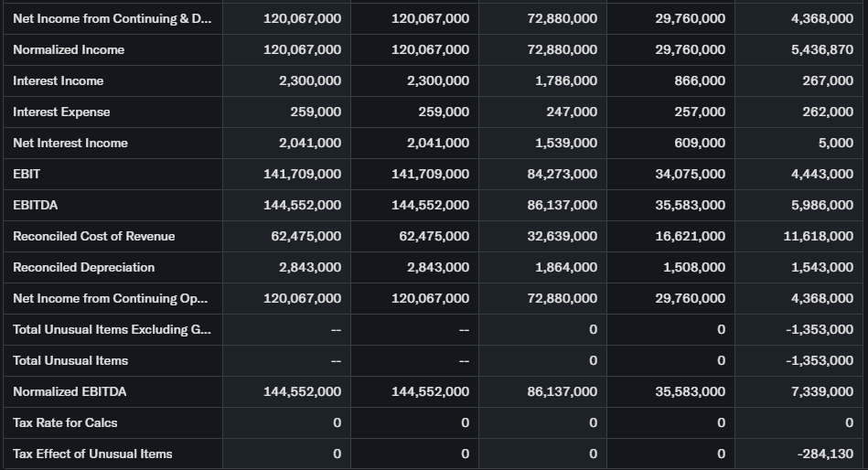Click the 1,864,000 depreciation value
The image size is (868, 470).
[x=566, y=267]
